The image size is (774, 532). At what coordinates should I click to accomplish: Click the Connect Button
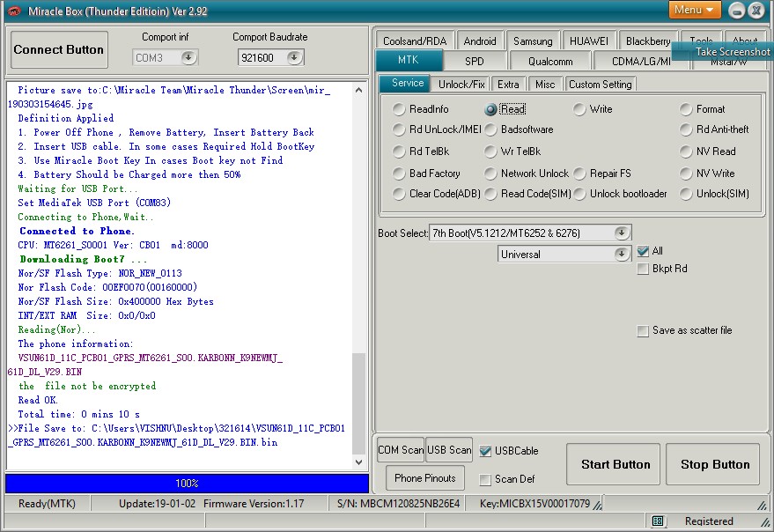(59, 50)
